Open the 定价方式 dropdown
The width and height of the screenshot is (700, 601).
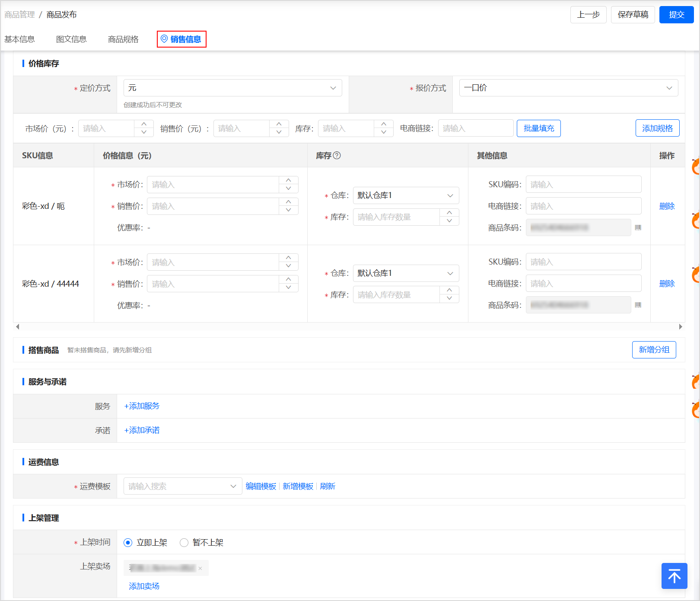point(232,88)
